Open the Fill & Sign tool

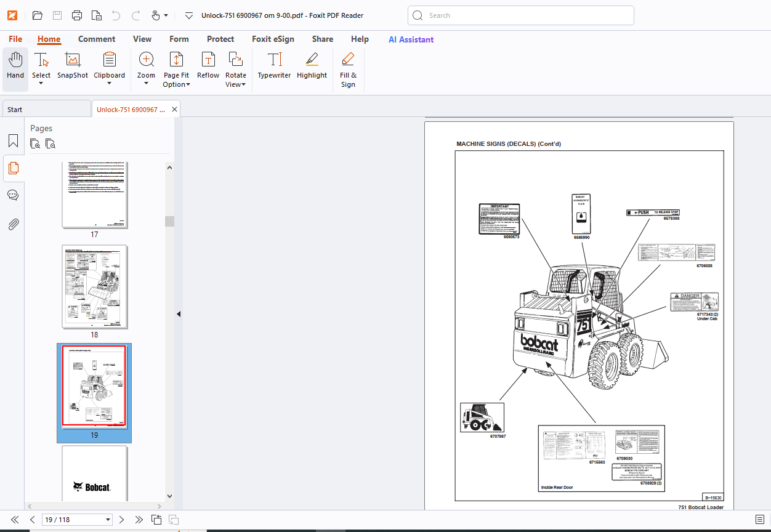(x=348, y=70)
